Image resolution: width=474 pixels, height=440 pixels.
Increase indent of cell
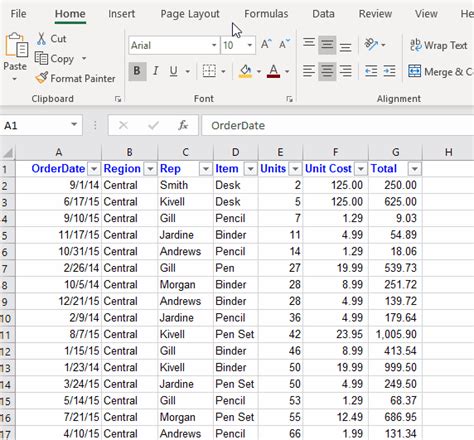(389, 71)
